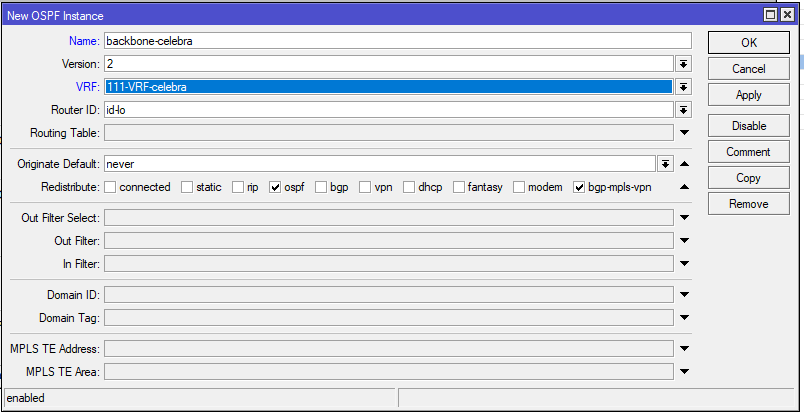
Task: Click the OK button
Action: click(x=749, y=43)
